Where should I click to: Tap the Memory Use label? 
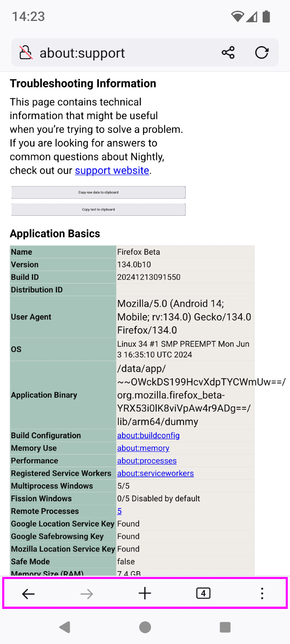click(34, 448)
